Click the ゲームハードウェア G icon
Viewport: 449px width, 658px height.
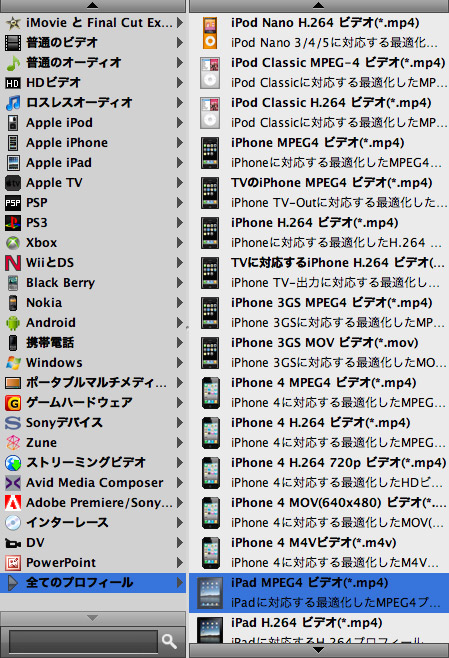click(x=13, y=403)
